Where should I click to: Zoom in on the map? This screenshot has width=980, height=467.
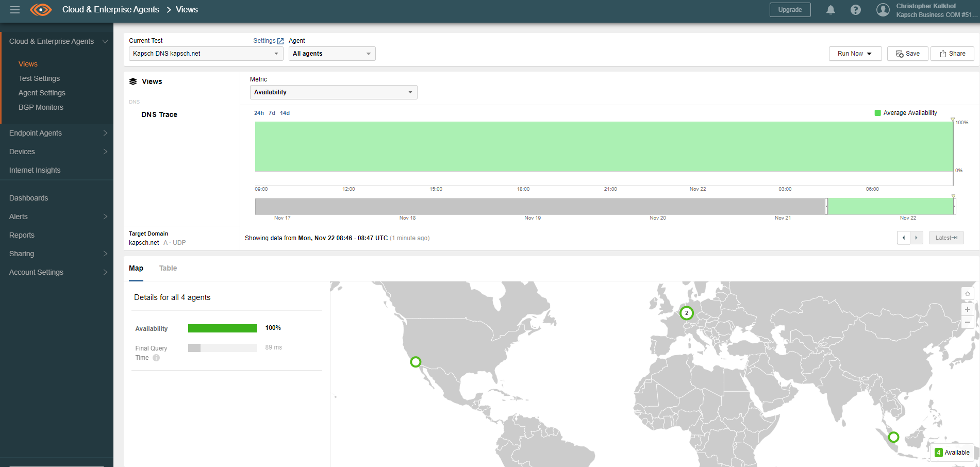[968, 309]
